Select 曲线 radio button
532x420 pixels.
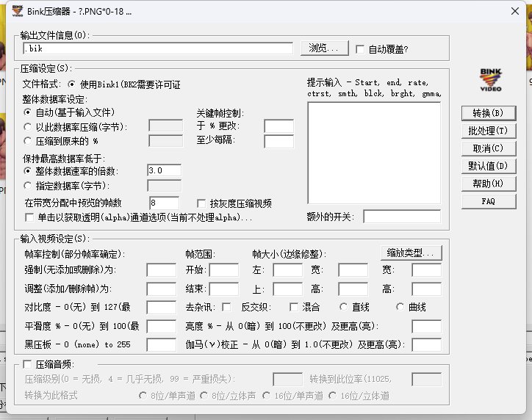coord(400,307)
